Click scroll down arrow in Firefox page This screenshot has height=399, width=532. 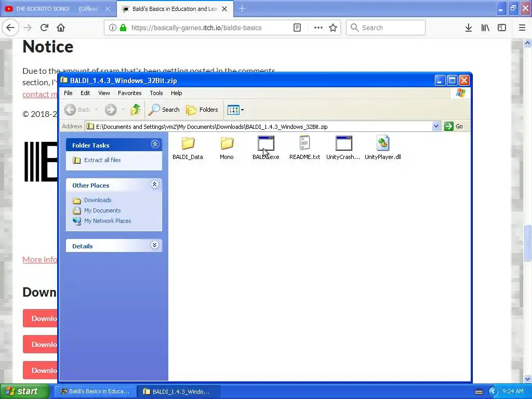point(528,379)
